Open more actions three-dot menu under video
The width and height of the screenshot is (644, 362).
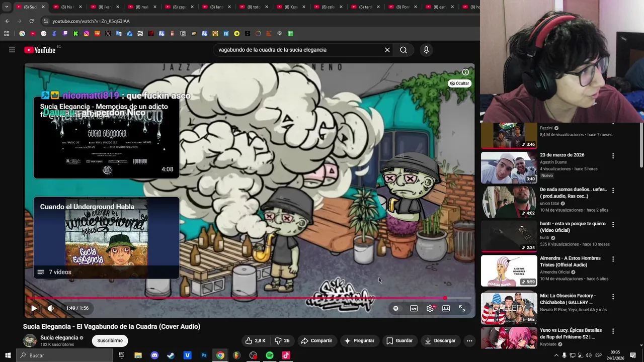(x=469, y=340)
